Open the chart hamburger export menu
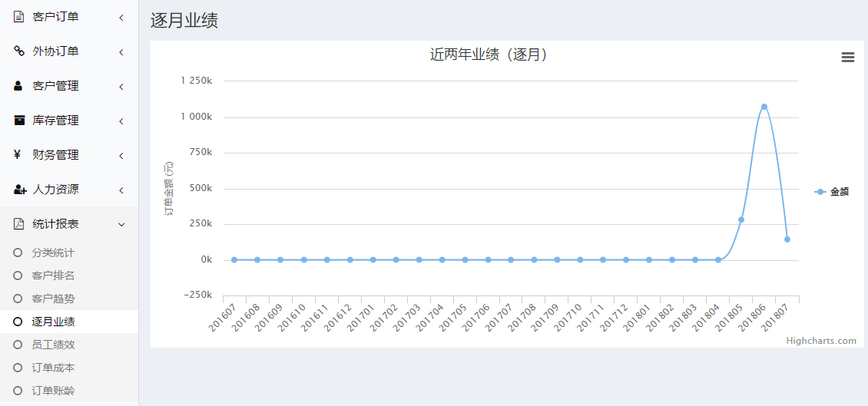The height and width of the screenshot is (406, 868). (x=847, y=57)
